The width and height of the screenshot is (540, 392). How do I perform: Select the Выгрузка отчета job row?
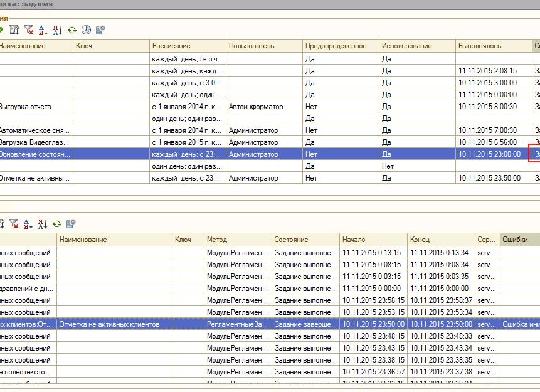point(270,107)
